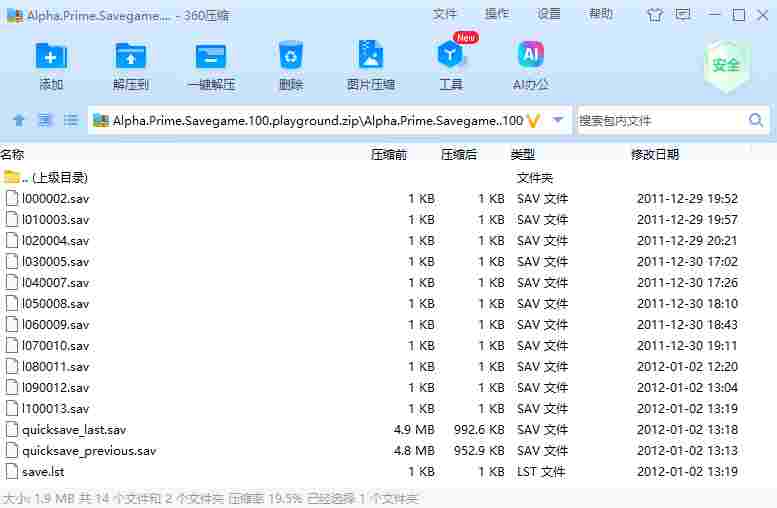This screenshot has width=777, height=508.
Task: Click the date 2011-12-29 19:52
Action: pos(687,199)
